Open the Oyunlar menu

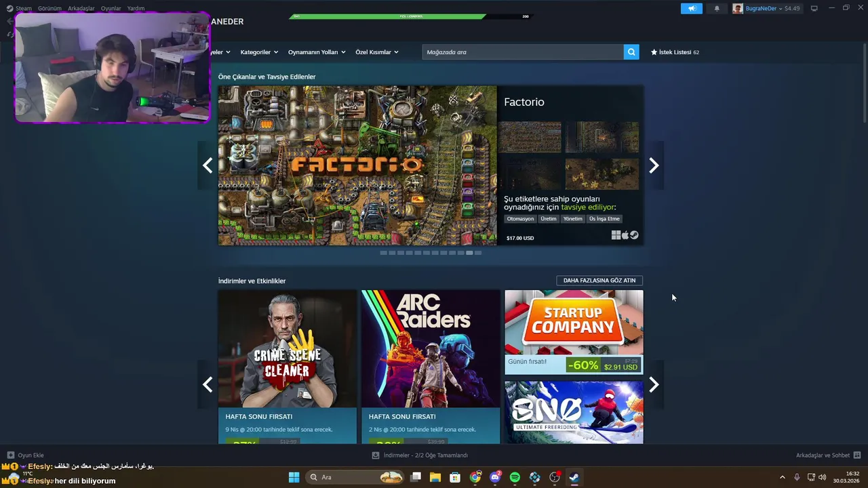coord(111,8)
